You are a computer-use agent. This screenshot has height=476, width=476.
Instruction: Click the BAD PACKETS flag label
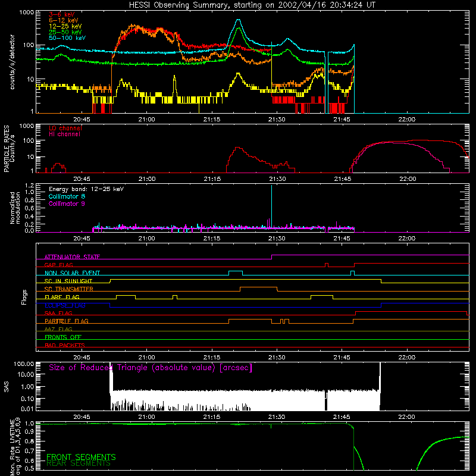(x=65, y=345)
